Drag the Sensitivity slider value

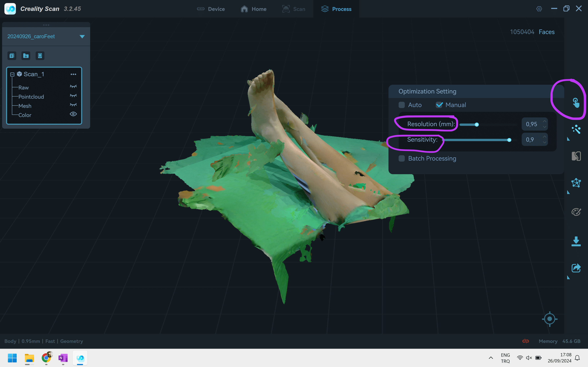click(x=510, y=140)
